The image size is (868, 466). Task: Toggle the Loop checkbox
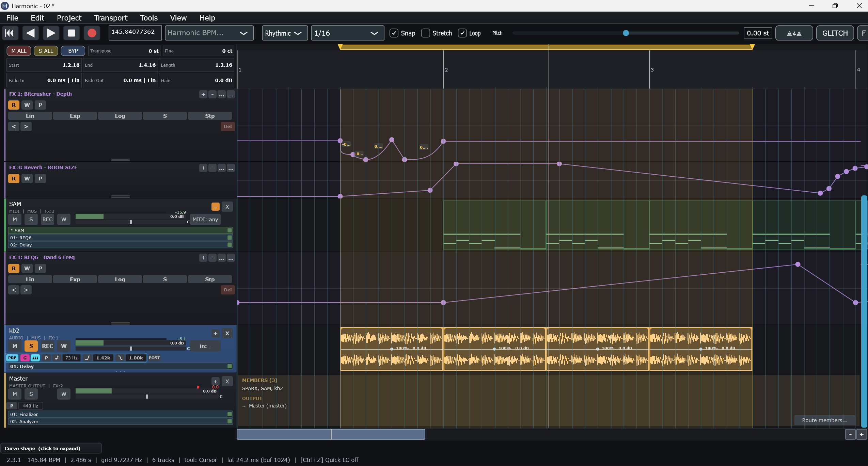[x=462, y=33]
